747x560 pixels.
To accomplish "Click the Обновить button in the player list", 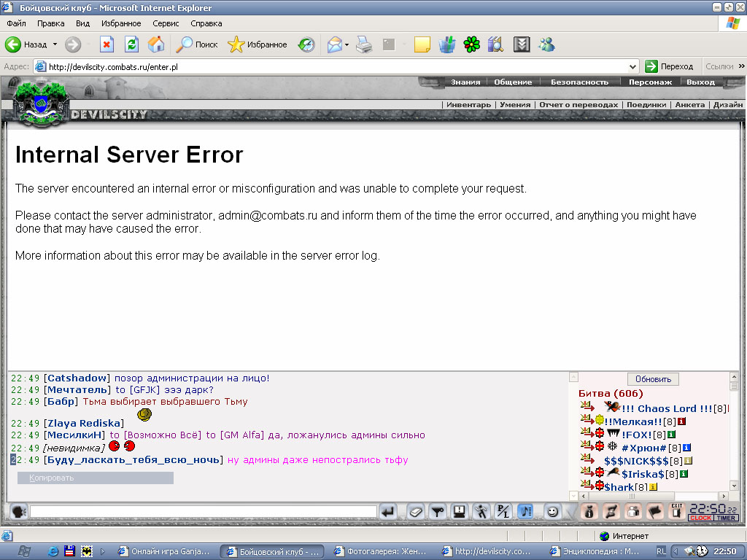I will tap(653, 379).
